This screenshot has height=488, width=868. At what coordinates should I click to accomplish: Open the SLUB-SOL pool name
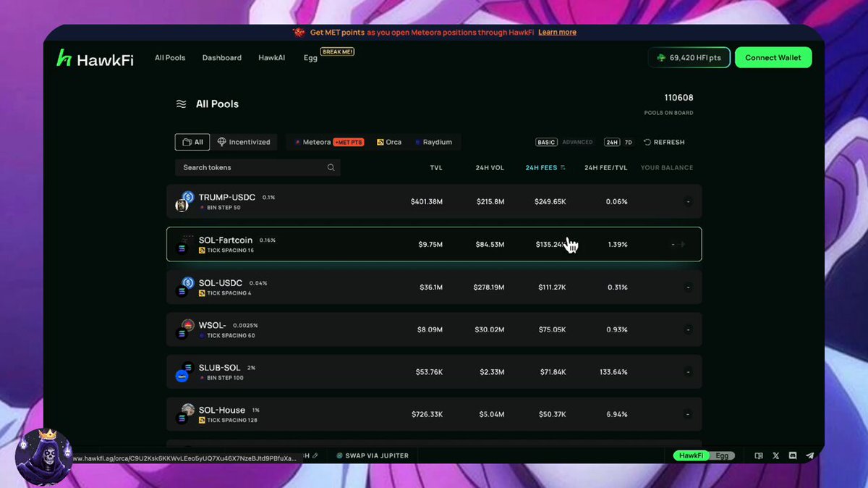[x=220, y=368]
